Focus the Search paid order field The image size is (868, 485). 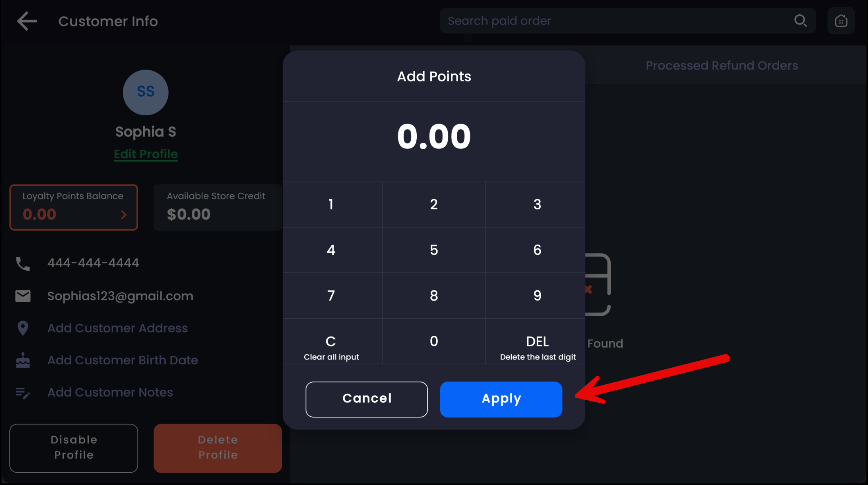(x=614, y=21)
